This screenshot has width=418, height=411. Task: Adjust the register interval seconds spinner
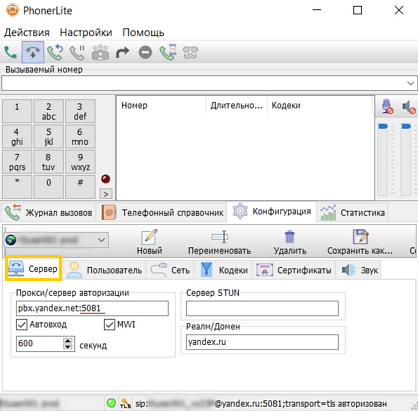click(x=68, y=343)
